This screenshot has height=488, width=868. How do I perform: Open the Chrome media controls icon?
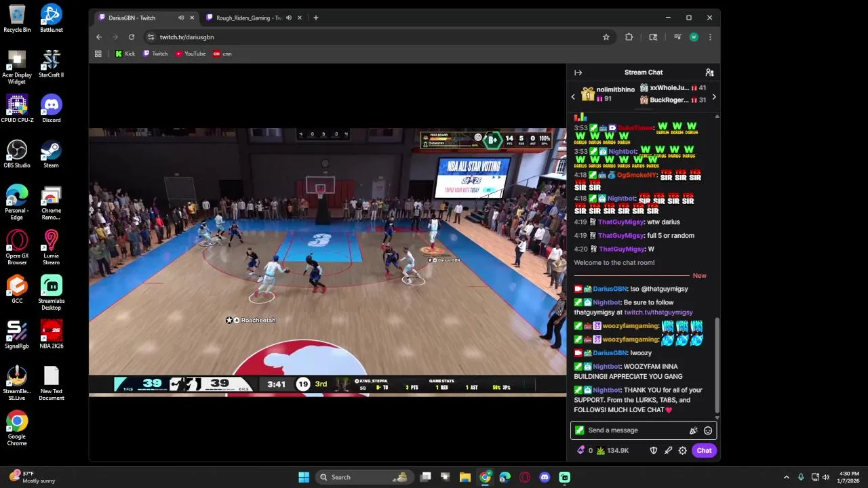(x=677, y=37)
